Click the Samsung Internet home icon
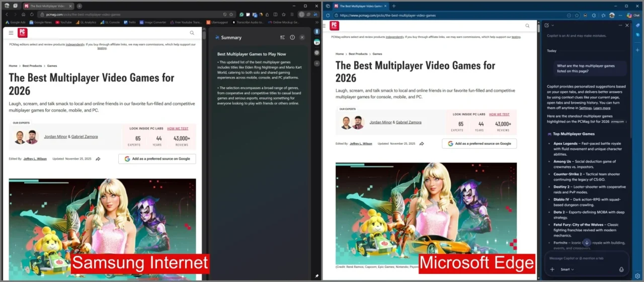This screenshot has height=282, width=644. point(23,15)
